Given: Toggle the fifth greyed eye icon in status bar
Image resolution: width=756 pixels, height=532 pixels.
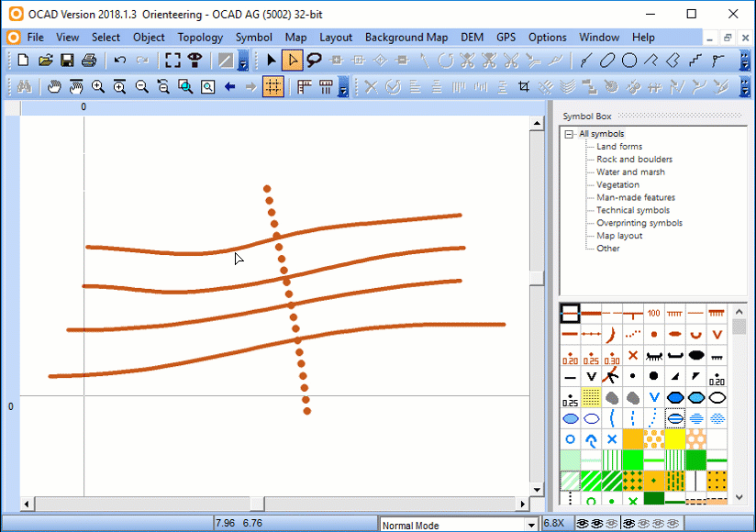Looking at the screenshot, I should [x=643, y=524].
